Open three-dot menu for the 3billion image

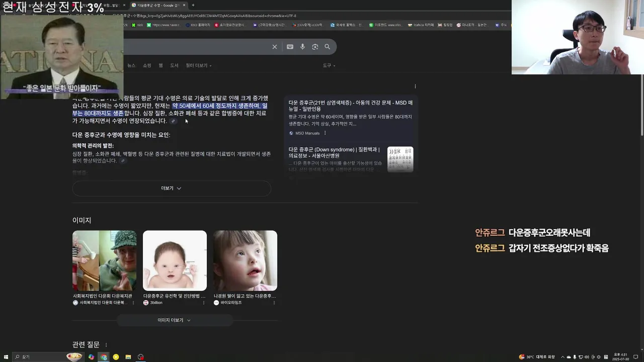(x=204, y=303)
